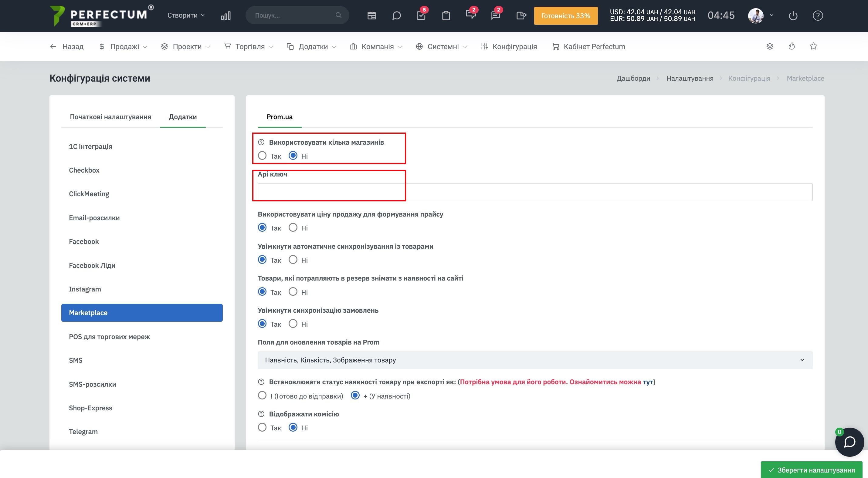Click the search magnifier icon
868x478 pixels.
(x=338, y=15)
